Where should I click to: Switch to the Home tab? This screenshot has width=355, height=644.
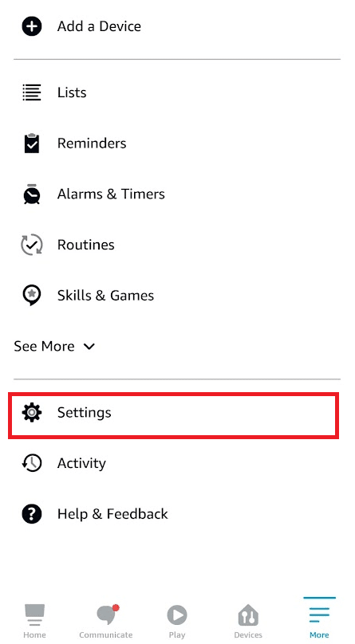[34, 621]
